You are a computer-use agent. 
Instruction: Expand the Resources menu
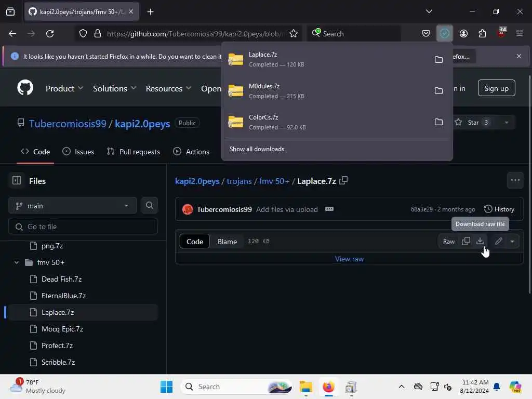point(169,88)
